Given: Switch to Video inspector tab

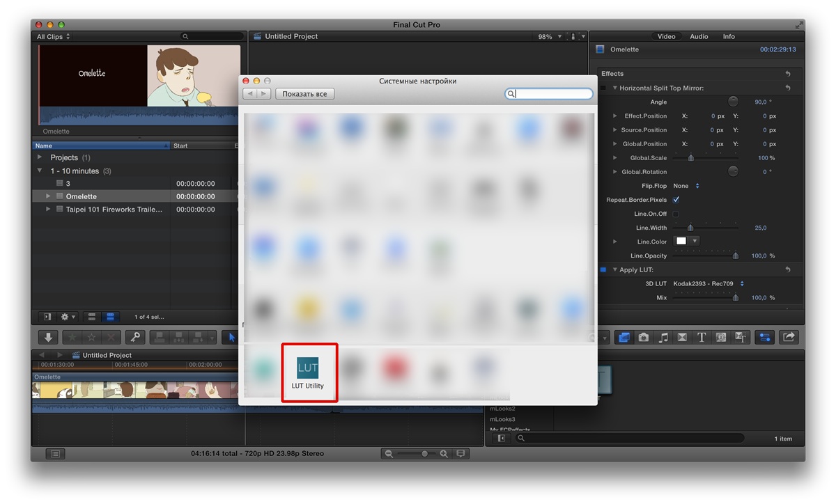Looking at the screenshot, I should tap(667, 36).
